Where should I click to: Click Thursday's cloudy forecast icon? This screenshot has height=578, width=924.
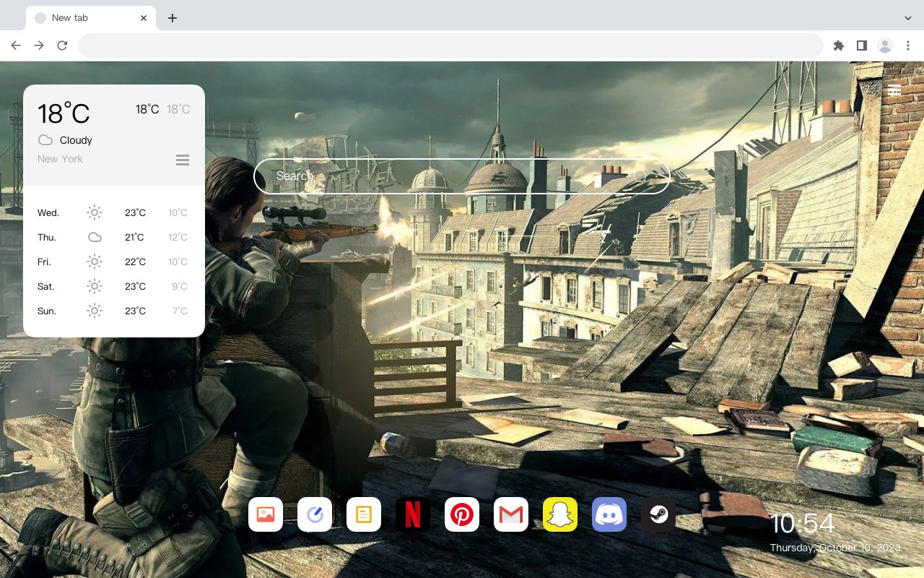click(x=95, y=237)
